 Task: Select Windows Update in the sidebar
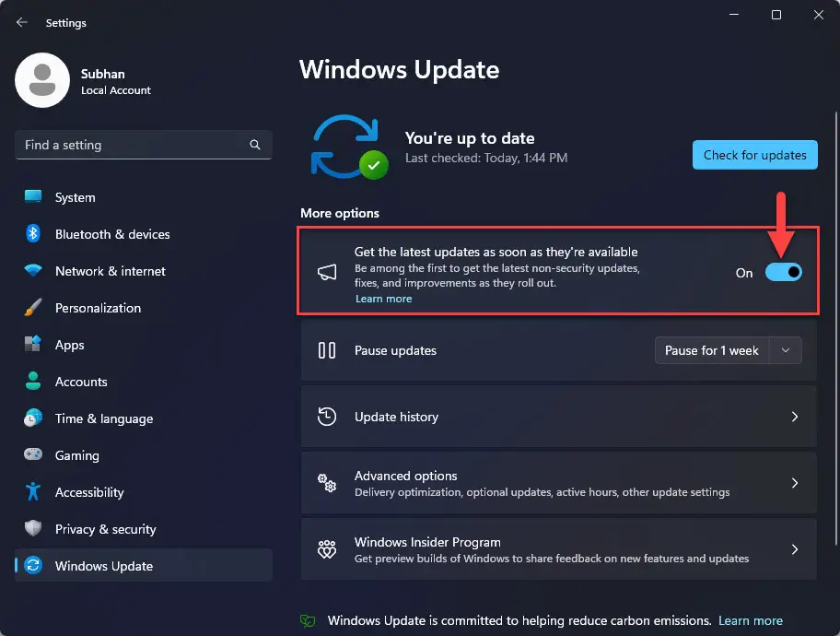point(144,565)
